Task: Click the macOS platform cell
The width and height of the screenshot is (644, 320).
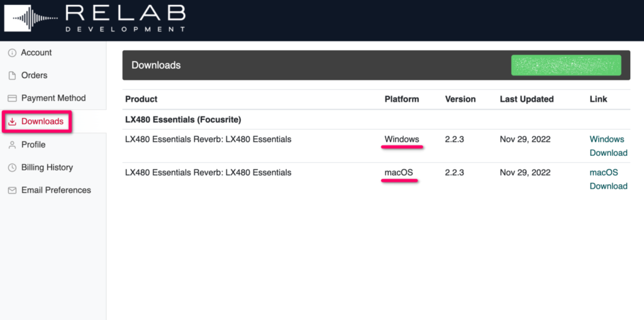Action: [398, 172]
